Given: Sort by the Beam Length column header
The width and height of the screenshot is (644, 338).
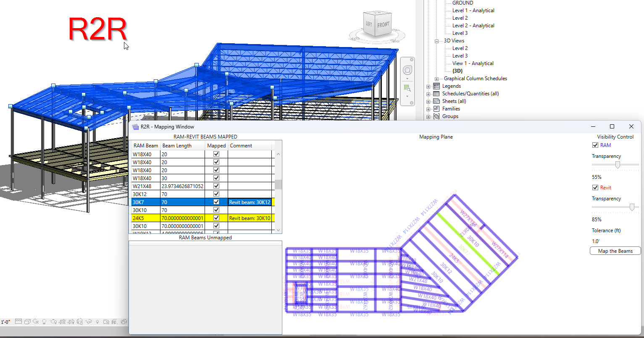Looking at the screenshot, I should (183, 146).
